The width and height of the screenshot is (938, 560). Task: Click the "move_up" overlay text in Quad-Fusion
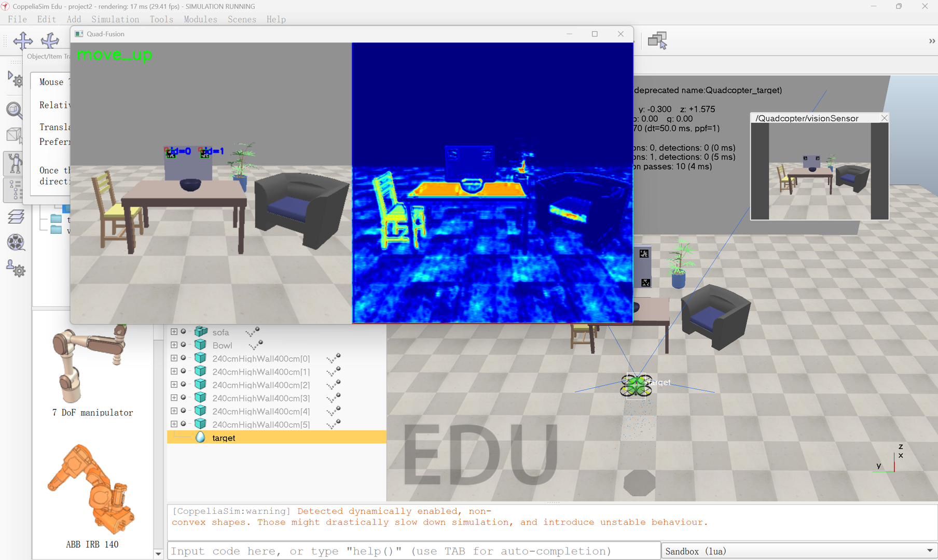(x=114, y=54)
